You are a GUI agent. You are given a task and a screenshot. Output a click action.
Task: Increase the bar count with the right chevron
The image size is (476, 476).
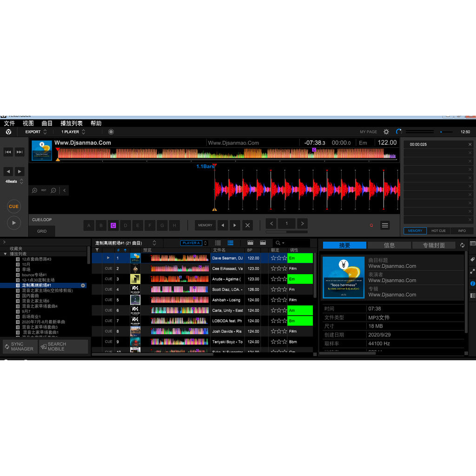302,224
